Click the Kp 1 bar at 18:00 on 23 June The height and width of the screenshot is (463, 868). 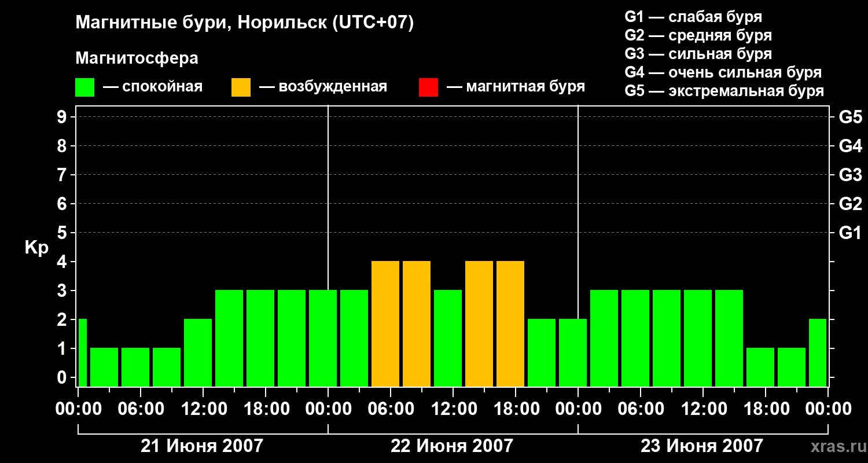(x=760, y=368)
